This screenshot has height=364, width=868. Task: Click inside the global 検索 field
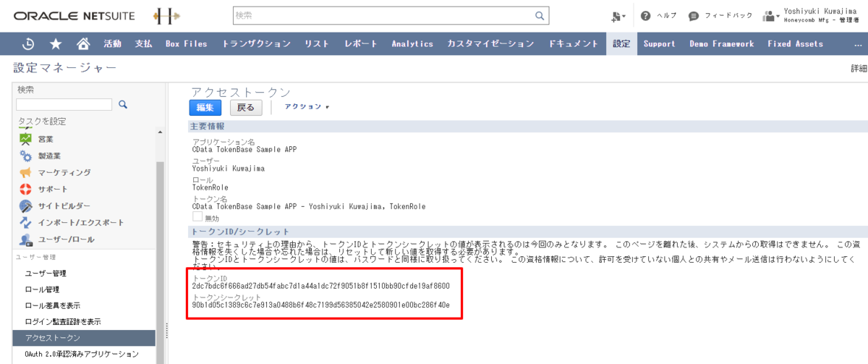[x=383, y=15]
